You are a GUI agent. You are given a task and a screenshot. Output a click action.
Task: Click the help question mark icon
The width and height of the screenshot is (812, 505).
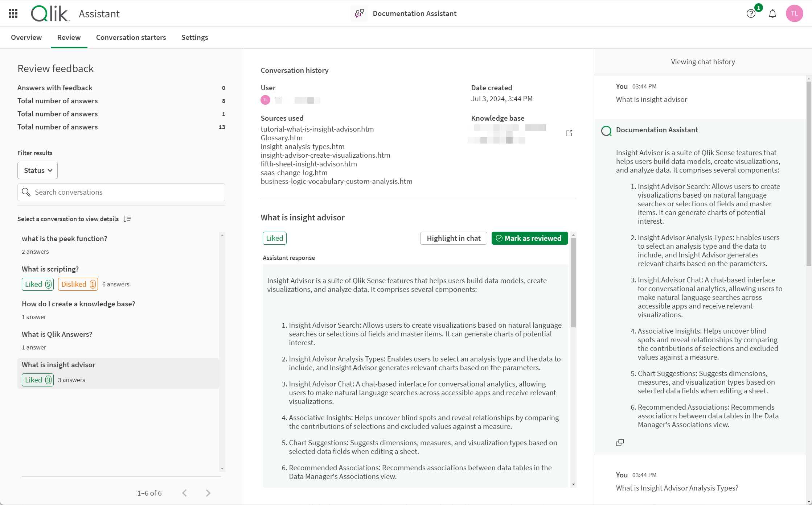coord(751,13)
